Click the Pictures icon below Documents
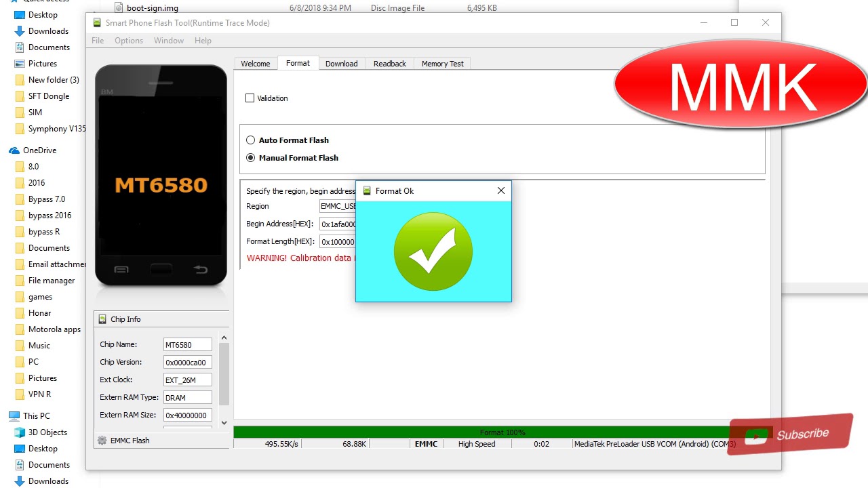Screen dimensions: 868x488 pyautogui.click(x=20, y=64)
